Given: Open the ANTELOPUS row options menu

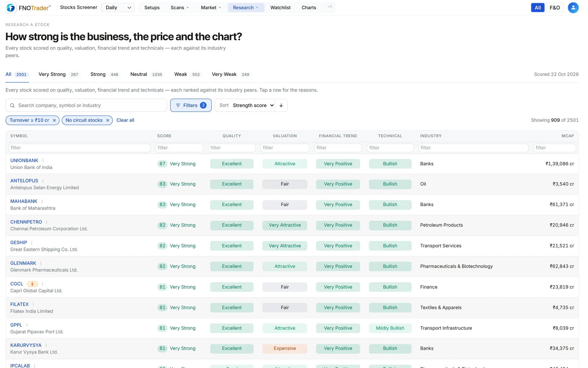Looking at the screenshot, I should 43,181.
